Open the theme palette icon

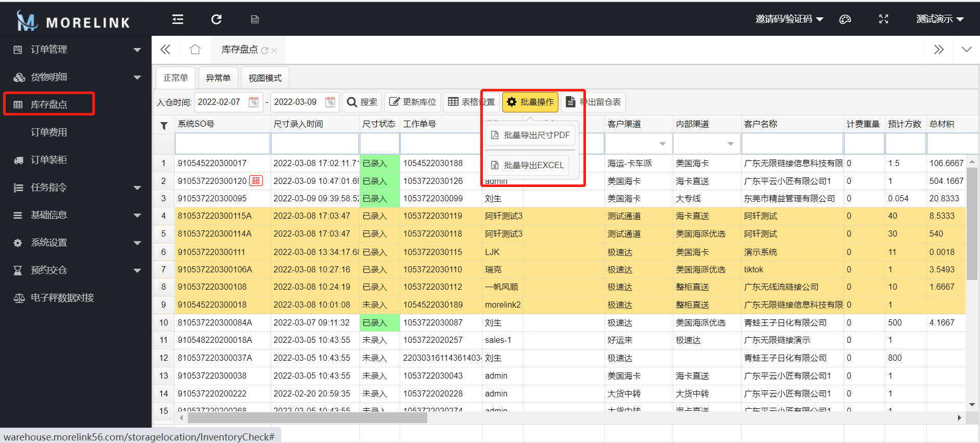point(845,19)
